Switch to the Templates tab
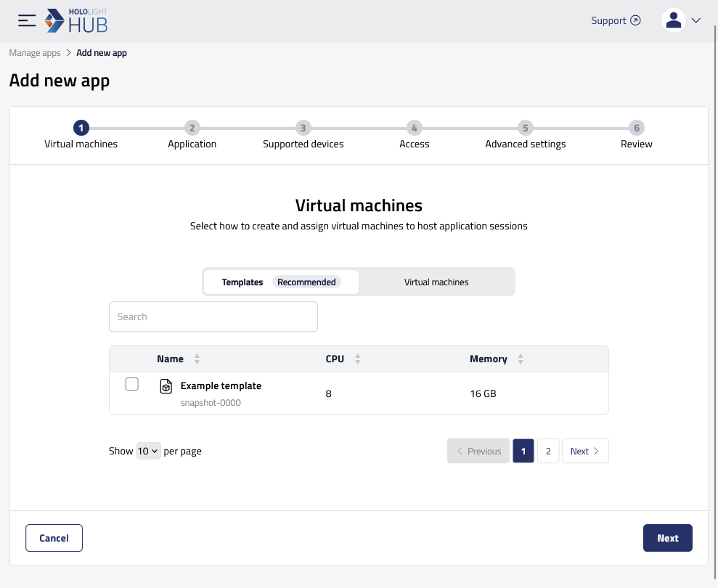Image resolution: width=718 pixels, height=588 pixels. point(281,282)
